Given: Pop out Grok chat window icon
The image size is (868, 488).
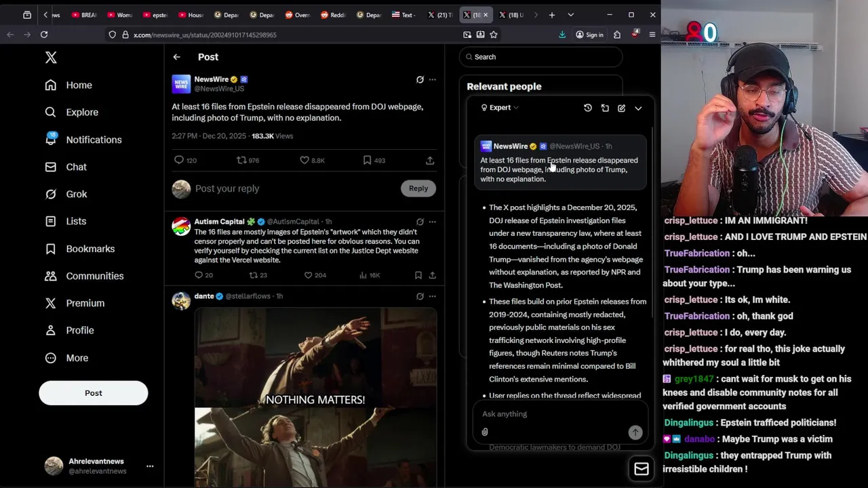Looking at the screenshot, I should point(605,108).
